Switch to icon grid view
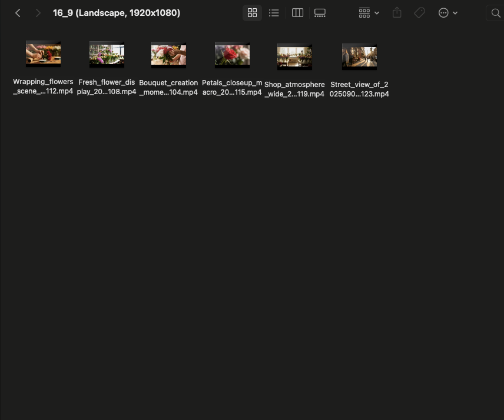Viewport: 504px width, 420px height. point(252,13)
